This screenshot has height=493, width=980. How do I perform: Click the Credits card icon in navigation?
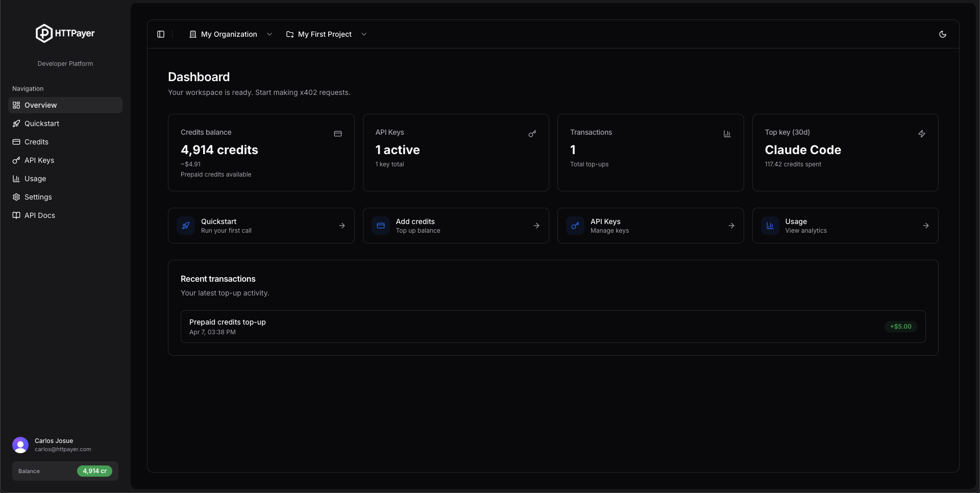(16, 142)
